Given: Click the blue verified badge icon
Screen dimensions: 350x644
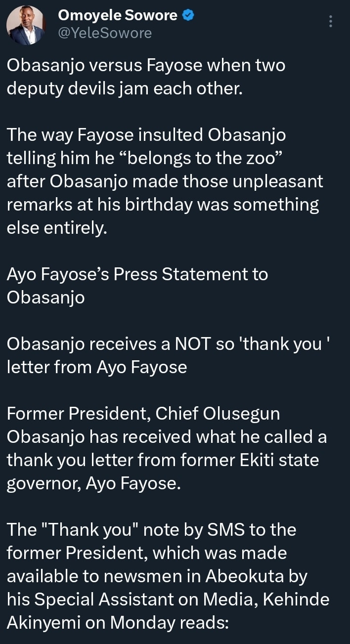Looking at the screenshot, I should (188, 16).
